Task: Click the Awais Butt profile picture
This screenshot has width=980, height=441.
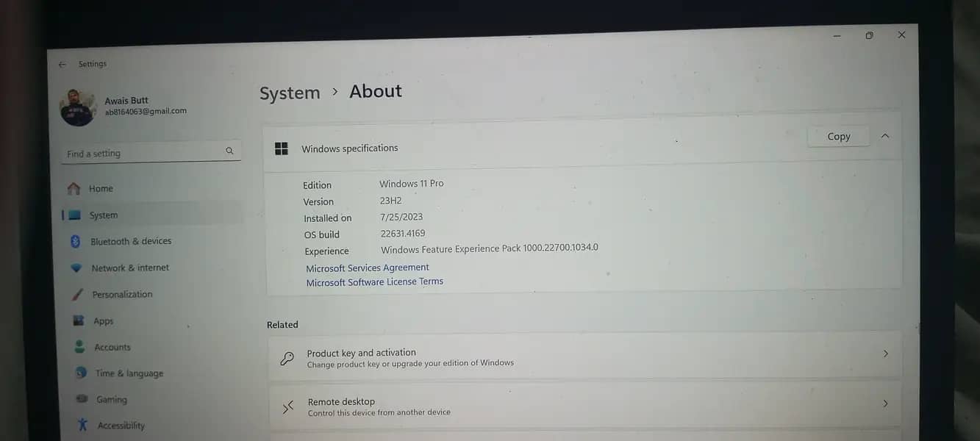Action: [x=78, y=108]
